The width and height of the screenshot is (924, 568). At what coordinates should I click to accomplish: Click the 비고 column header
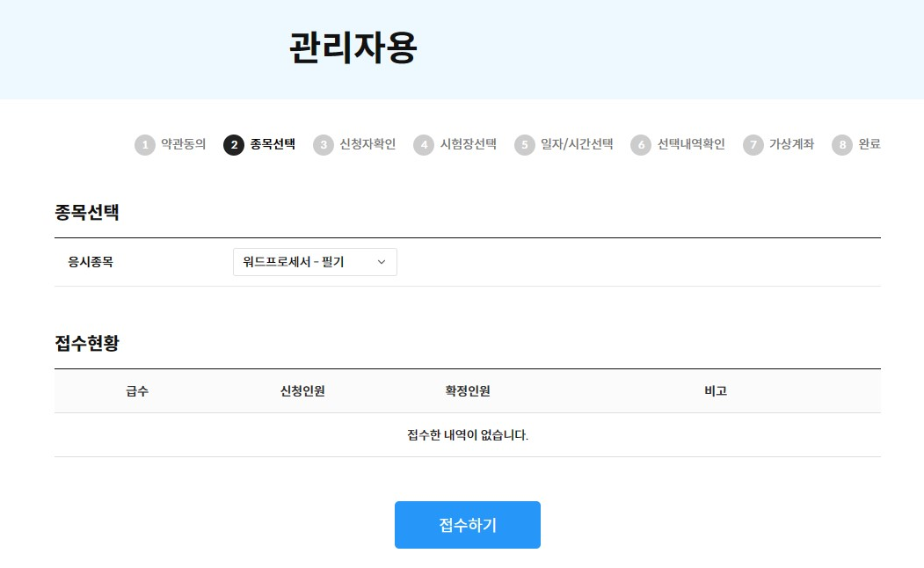click(x=716, y=391)
